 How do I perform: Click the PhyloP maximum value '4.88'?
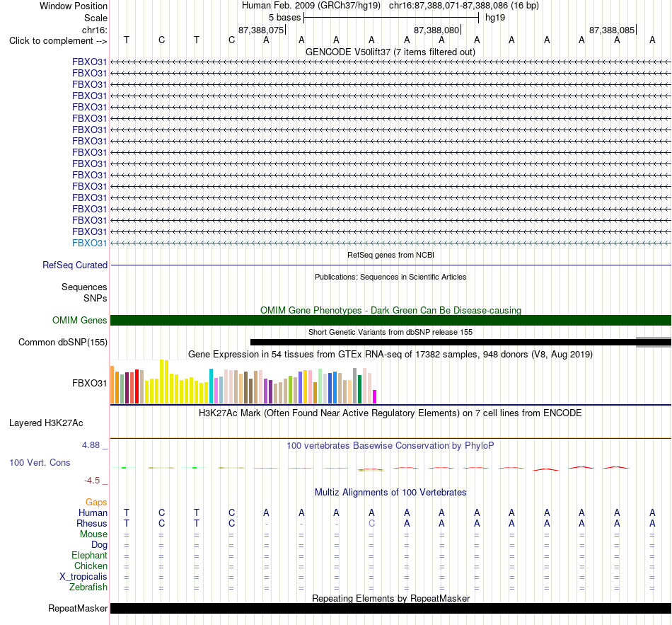tap(91, 445)
